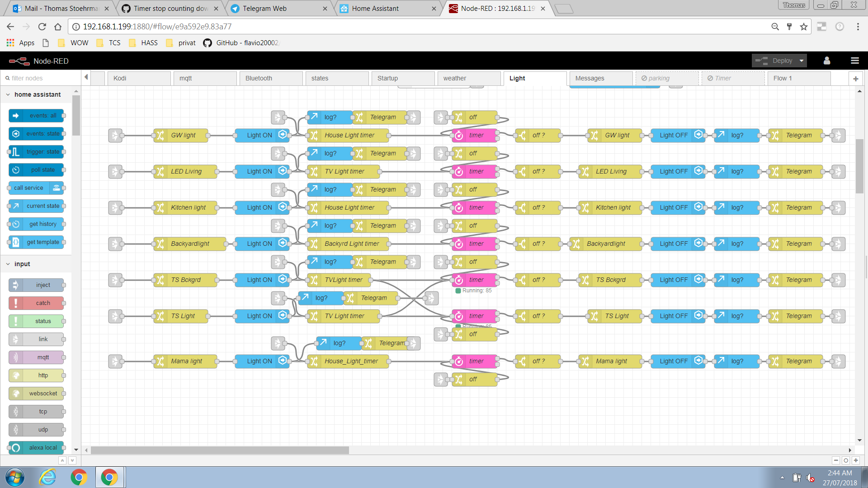Viewport: 868px width, 488px height.
Task: Select the inject palette node
Action: click(x=36, y=285)
